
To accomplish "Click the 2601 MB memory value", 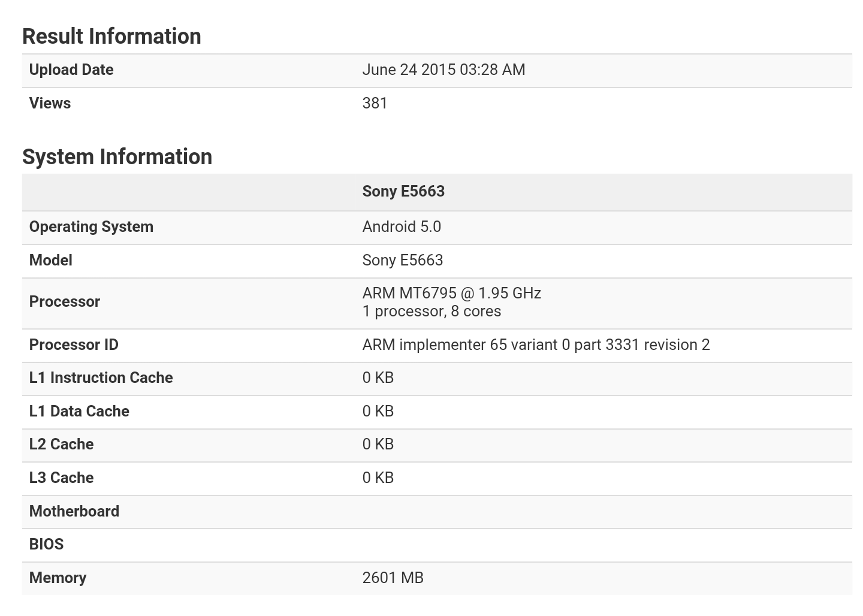I will tap(393, 578).
